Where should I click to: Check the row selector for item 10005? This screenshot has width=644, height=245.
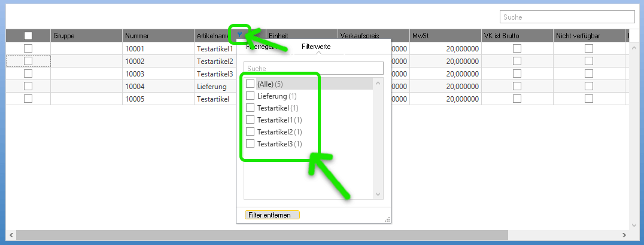click(x=28, y=99)
